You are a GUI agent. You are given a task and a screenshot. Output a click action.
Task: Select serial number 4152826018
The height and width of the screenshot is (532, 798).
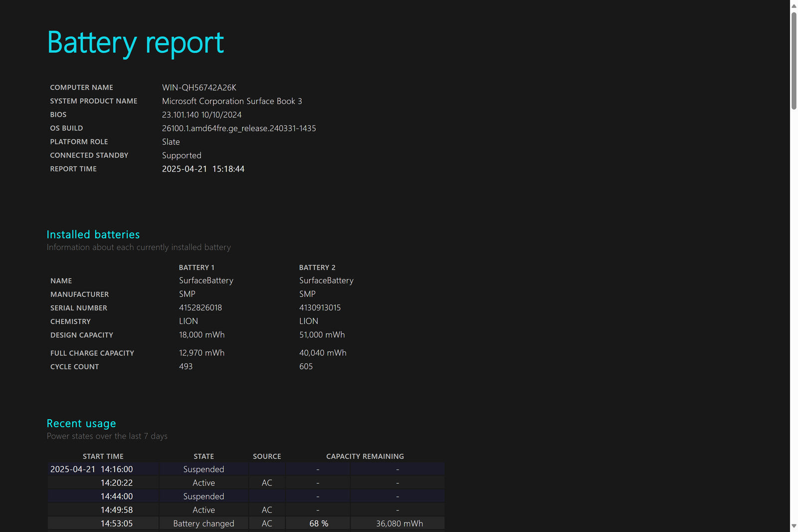[x=200, y=308]
